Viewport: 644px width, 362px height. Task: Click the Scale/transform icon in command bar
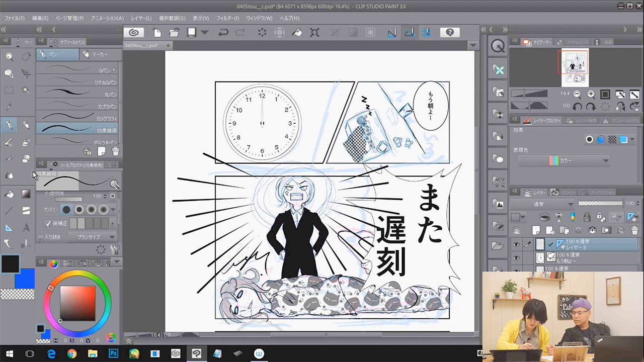pos(314,33)
